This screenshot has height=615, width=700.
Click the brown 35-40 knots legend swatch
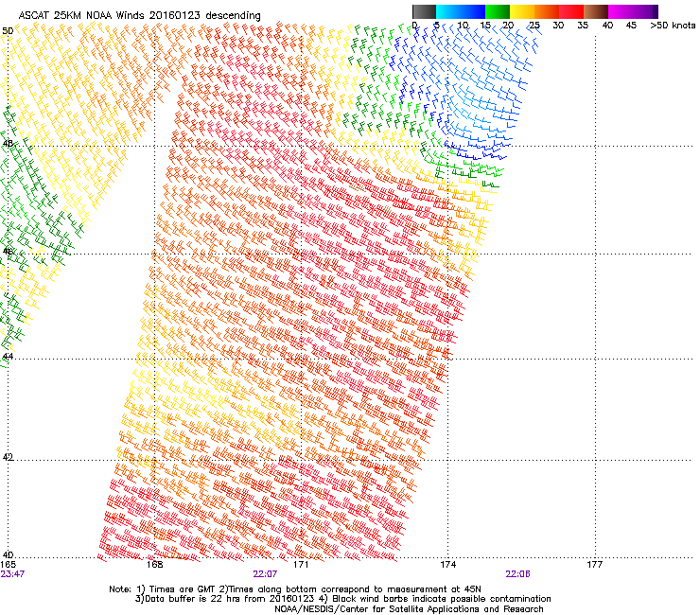(596, 11)
